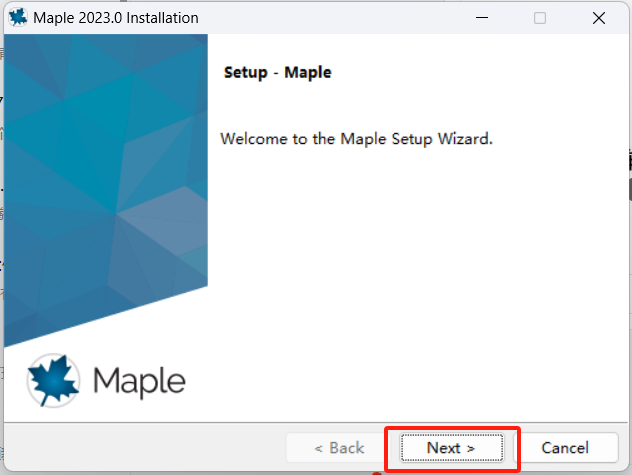
Task: Close the Maple 2023.0 Installation window
Action: tap(599, 18)
